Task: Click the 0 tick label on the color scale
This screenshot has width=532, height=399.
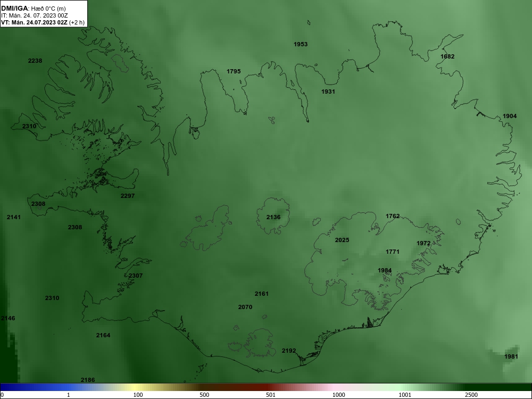Action: tap(2, 395)
